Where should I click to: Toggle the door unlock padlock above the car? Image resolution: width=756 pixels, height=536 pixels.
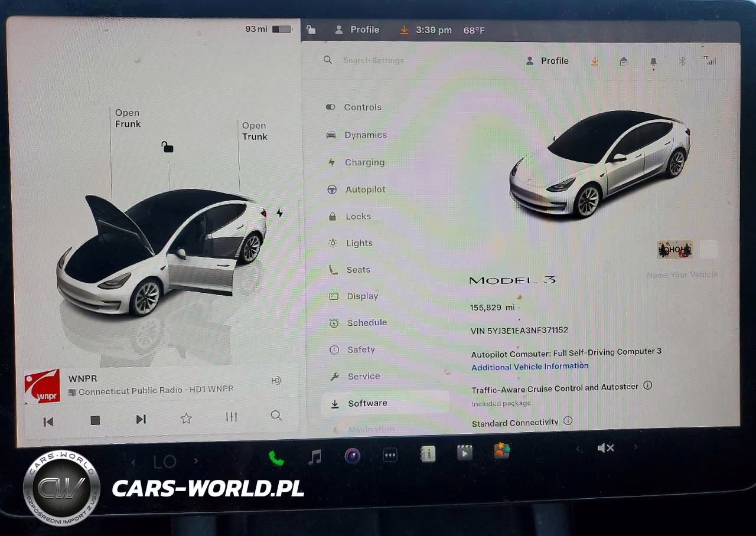(x=168, y=147)
